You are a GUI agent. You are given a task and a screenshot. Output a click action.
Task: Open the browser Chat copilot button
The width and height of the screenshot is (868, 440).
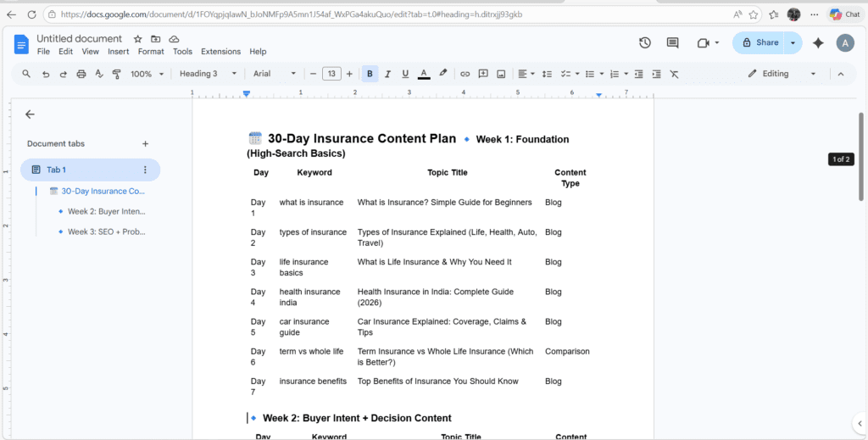coord(845,15)
